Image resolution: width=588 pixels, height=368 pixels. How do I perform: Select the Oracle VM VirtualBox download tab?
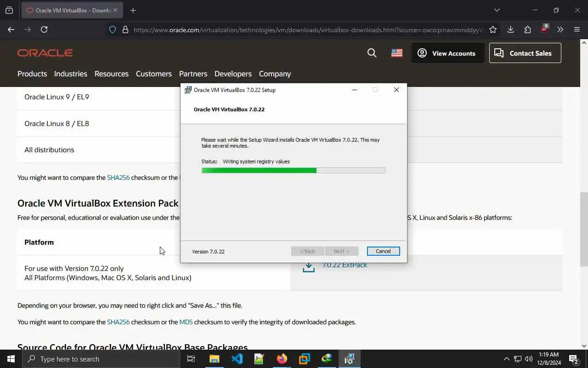tap(72, 10)
